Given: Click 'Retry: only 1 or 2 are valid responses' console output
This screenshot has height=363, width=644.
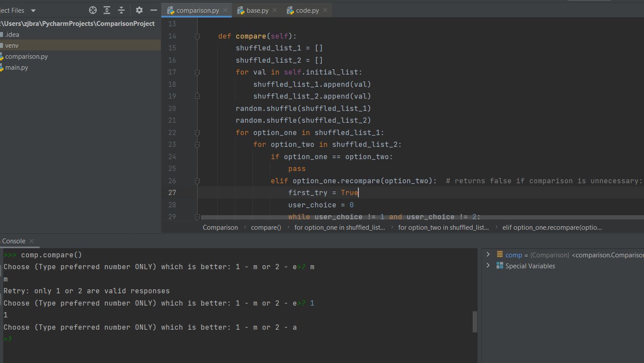Looking at the screenshot, I should click(x=87, y=291).
